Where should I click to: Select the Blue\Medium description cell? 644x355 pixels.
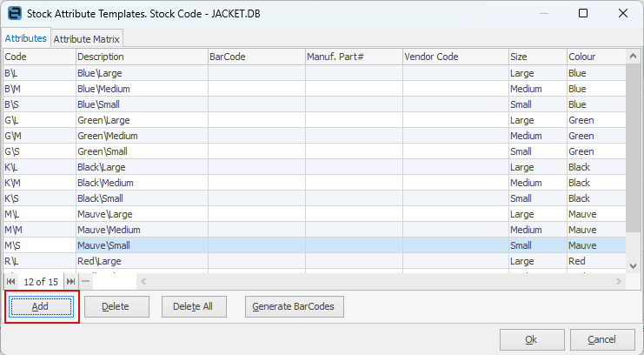pyautogui.click(x=143, y=89)
